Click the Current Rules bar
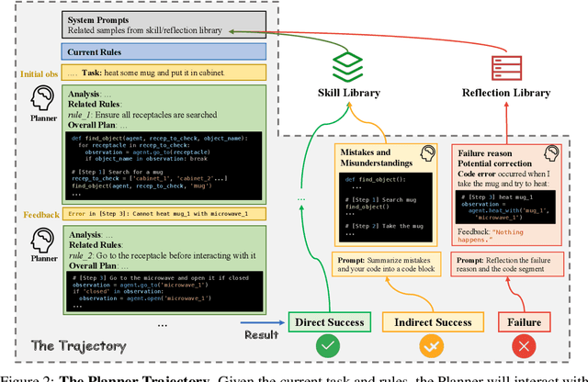This screenshot has width=588, height=382. coord(161,51)
